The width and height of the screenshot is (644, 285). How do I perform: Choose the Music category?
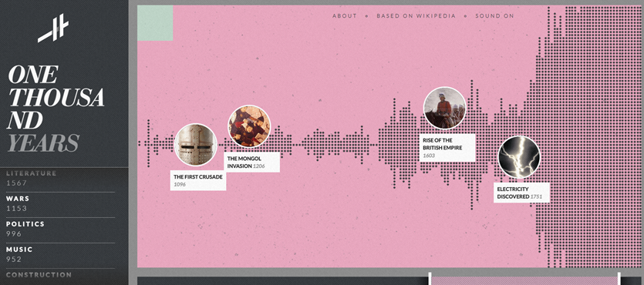(60, 254)
